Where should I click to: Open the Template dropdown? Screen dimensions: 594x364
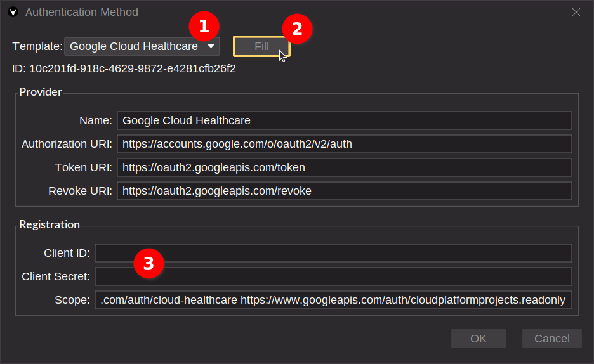pos(142,46)
